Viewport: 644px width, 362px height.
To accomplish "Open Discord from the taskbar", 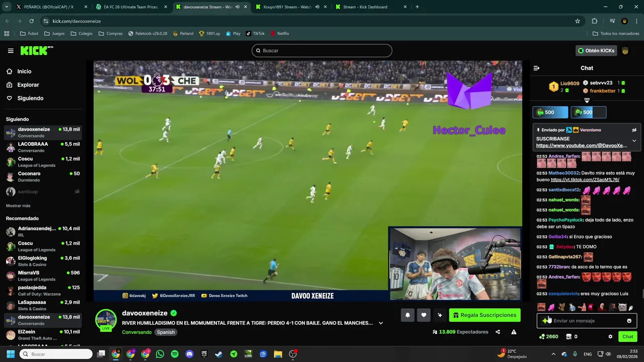I will pos(189,354).
